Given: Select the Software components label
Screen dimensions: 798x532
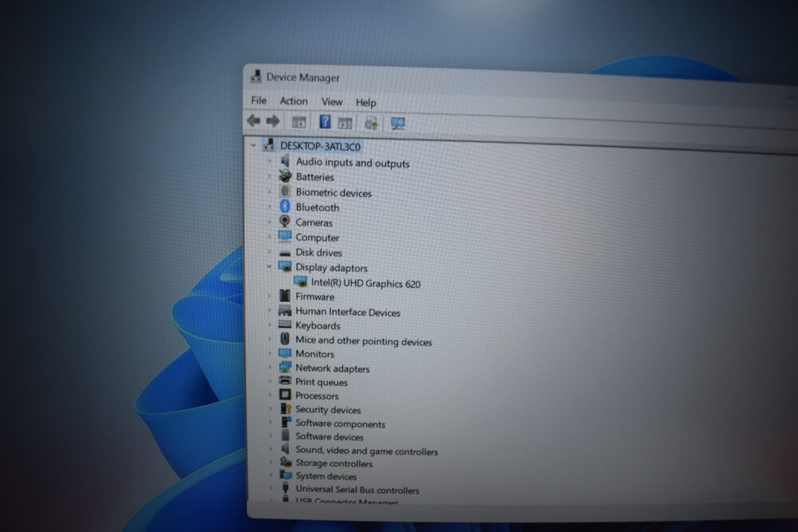Looking at the screenshot, I should (x=341, y=424).
